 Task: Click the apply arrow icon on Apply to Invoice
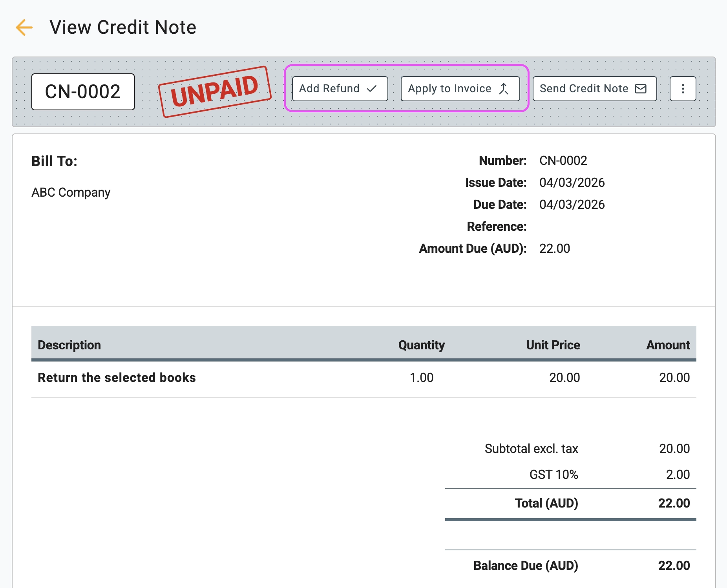pyautogui.click(x=505, y=89)
